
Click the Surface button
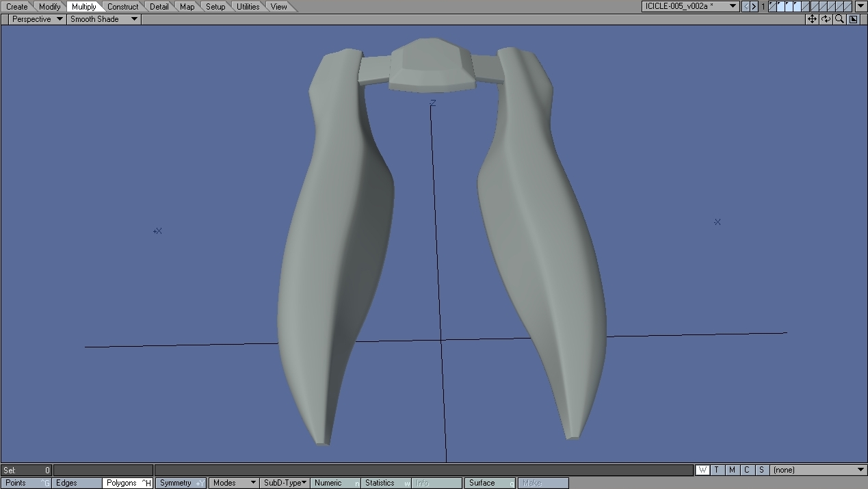click(x=490, y=483)
